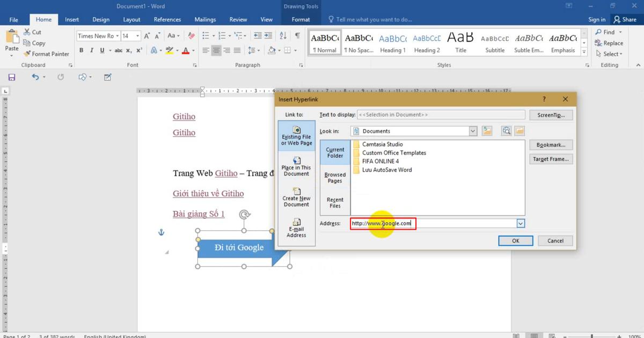Select the Format Painter tool
The image size is (644, 338).
pyautogui.click(x=47, y=54)
